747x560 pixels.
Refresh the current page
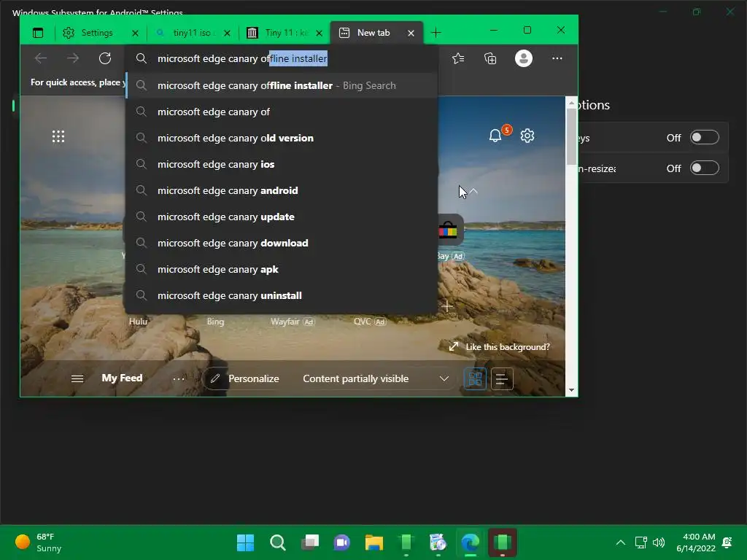click(105, 58)
